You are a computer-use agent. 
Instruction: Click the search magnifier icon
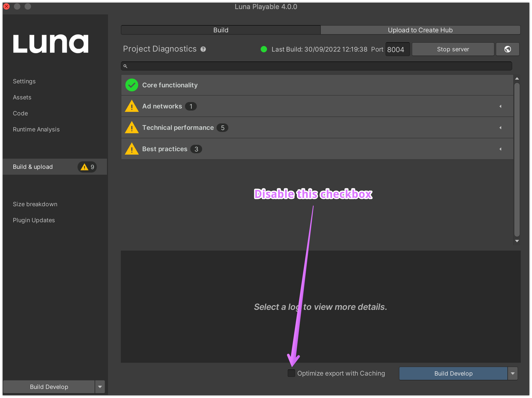point(125,66)
